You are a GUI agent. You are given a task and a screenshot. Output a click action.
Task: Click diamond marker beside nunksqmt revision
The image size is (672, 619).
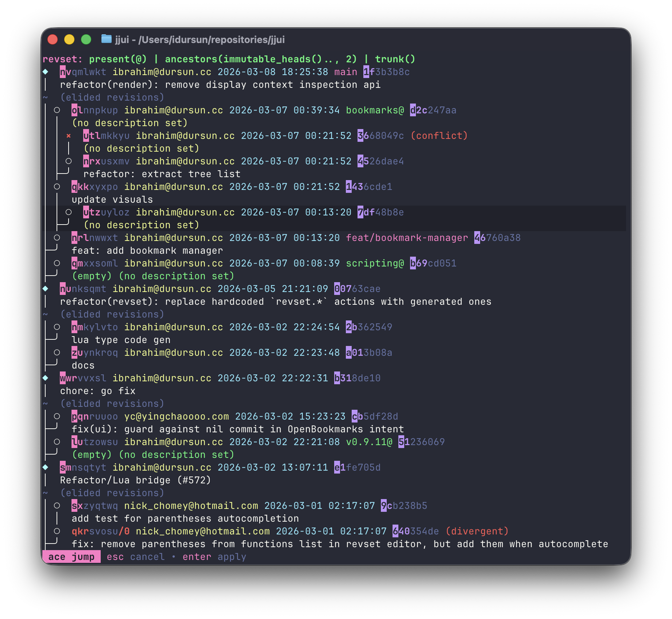(x=46, y=289)
